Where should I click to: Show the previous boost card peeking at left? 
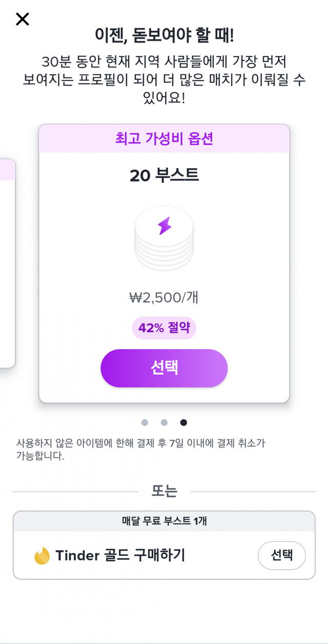pos(7,263)
